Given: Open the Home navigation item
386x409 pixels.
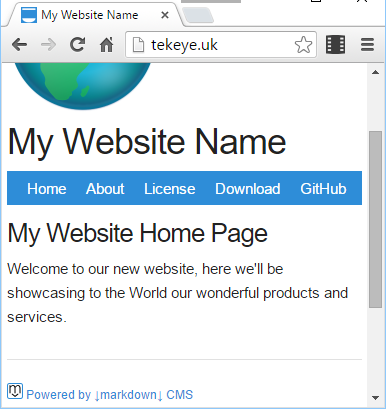Looking at the screenshot, I should pyautogui.click(x=47, y=189).
